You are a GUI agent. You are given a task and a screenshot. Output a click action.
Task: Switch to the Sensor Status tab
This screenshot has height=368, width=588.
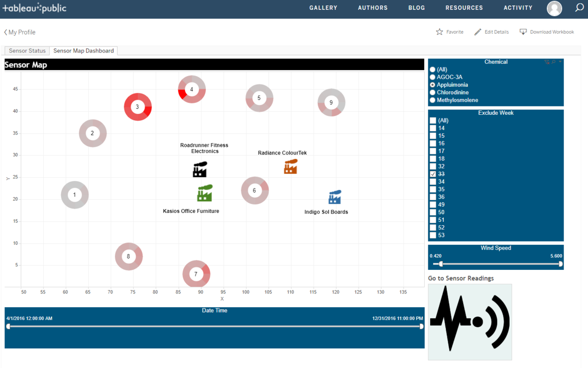[27, 51]
